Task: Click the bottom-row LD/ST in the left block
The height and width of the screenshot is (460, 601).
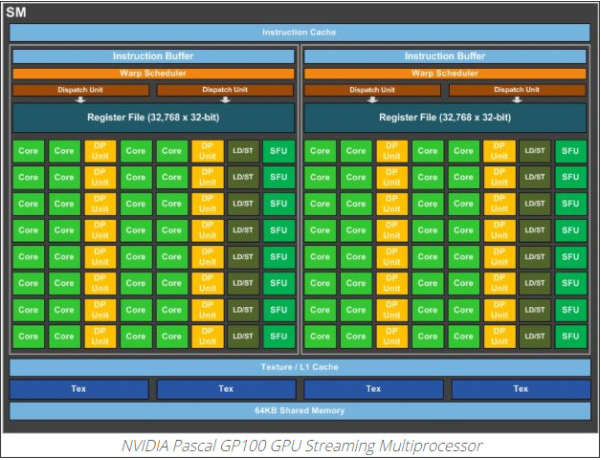Action: click(243, 337)
